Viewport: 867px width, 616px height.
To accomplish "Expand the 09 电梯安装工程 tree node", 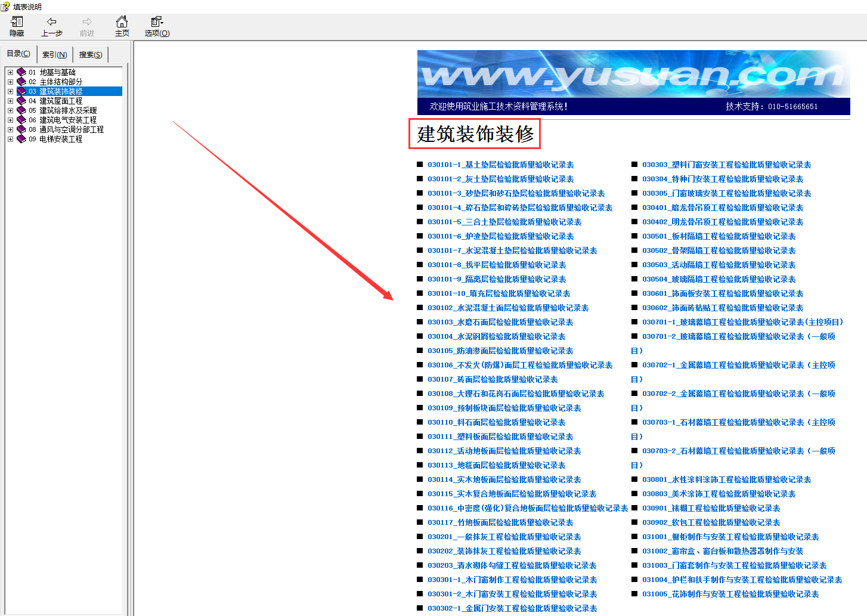I will pyautogui.click(x=10, y=139).
